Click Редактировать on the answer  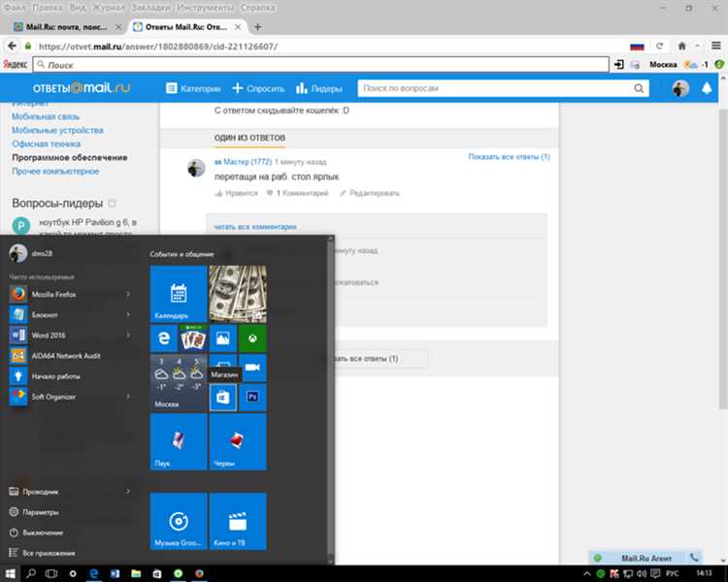(x=369, y=193)
